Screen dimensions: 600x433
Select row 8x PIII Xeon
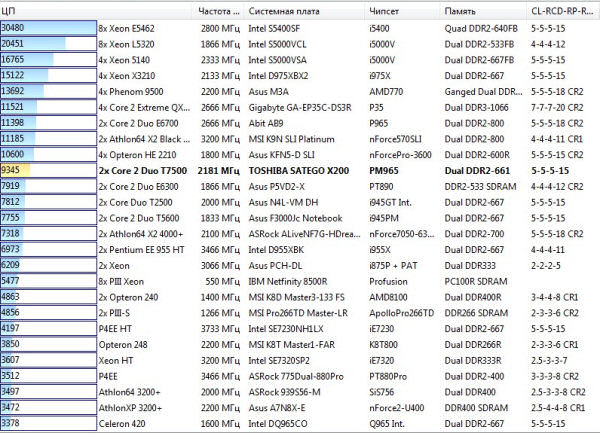coord(300,282)
